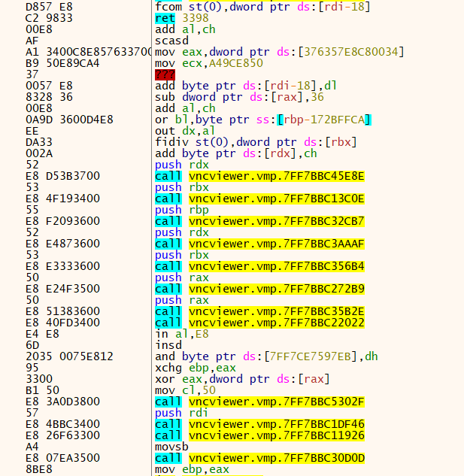
Task: Select opcode bytes 'E8 E24F3500'
Action: (62, 289)
